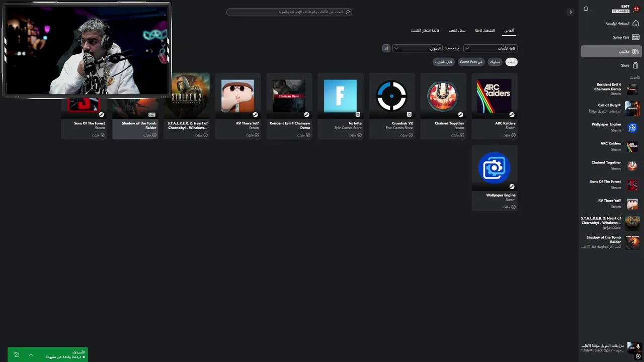The image size is (644, 362).
Task: Open the All Games (كافة الألعاب) dropdown
Action: pos(491,48)
